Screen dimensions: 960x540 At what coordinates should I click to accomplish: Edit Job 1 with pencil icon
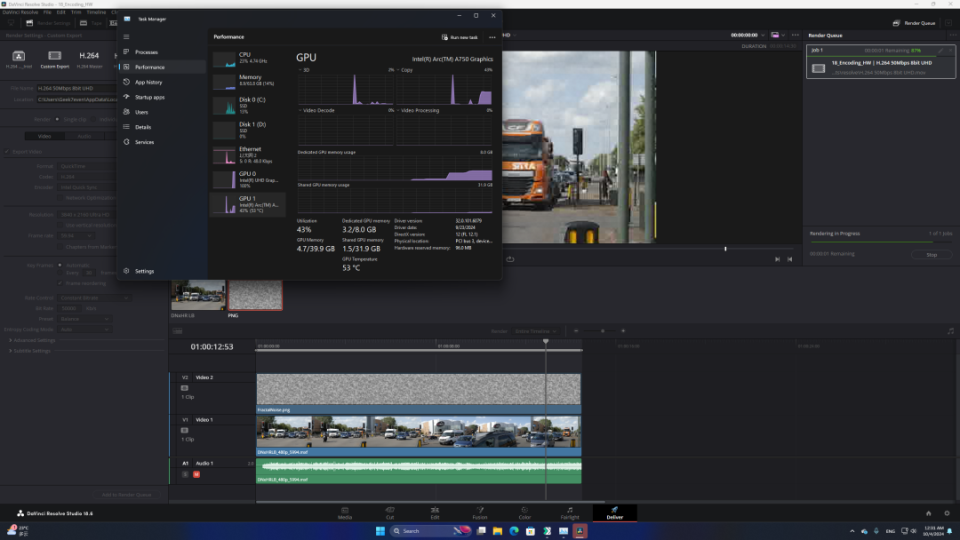[x=940, y=50]
